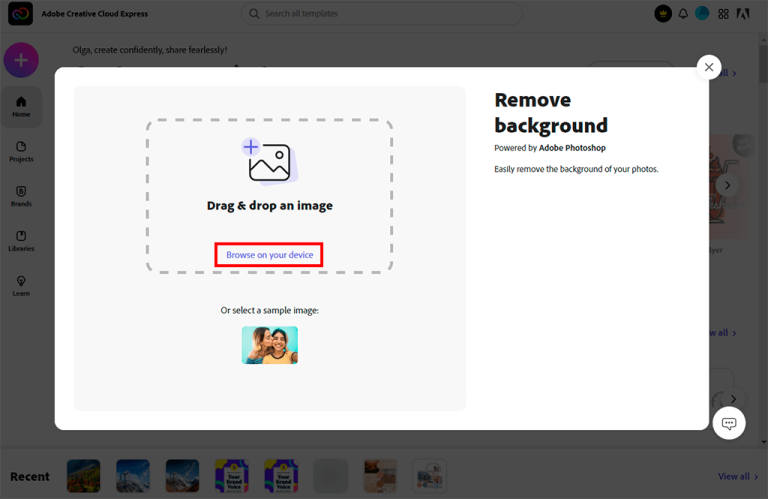Click the page vertical scrollbar

pyautogui.click(x=764, y=64)
